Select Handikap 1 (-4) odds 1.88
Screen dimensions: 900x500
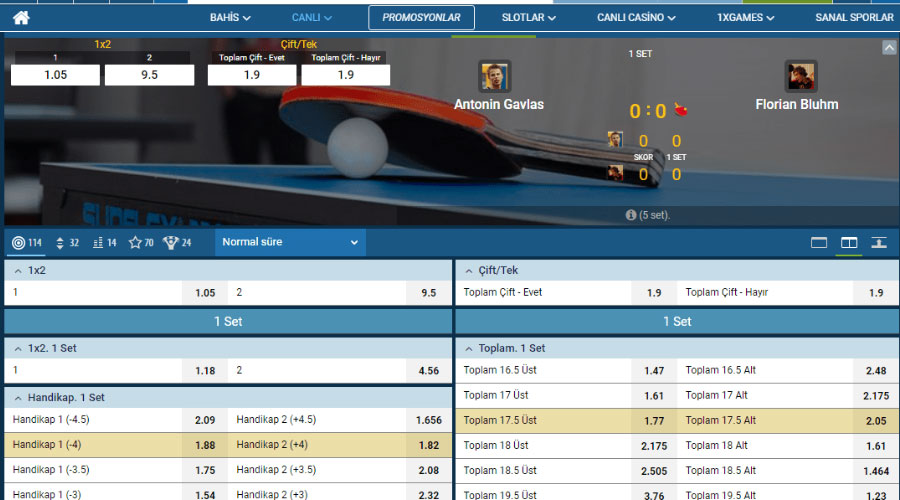204,445
